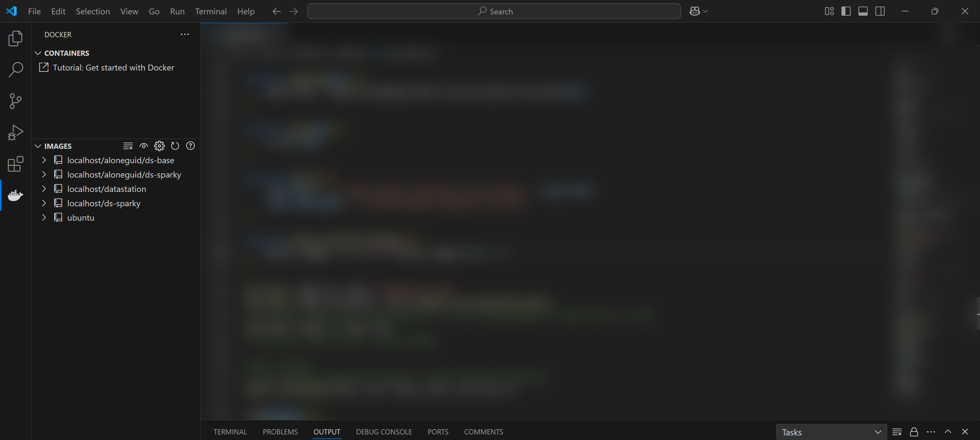Open the Go menu

154,11
